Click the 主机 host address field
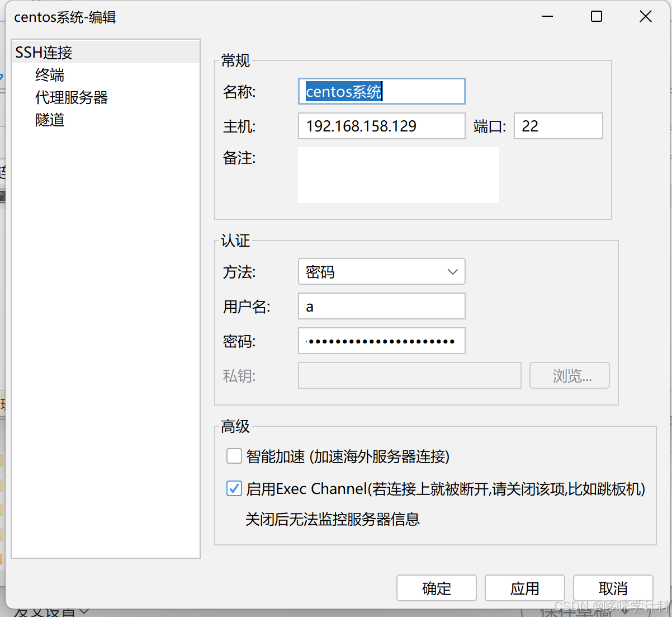Viewport: 672px width, 617px height. click(382, 126)
